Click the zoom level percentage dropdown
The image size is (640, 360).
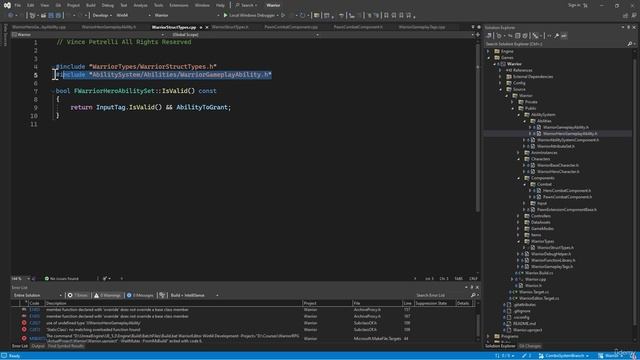pos(20,279)
